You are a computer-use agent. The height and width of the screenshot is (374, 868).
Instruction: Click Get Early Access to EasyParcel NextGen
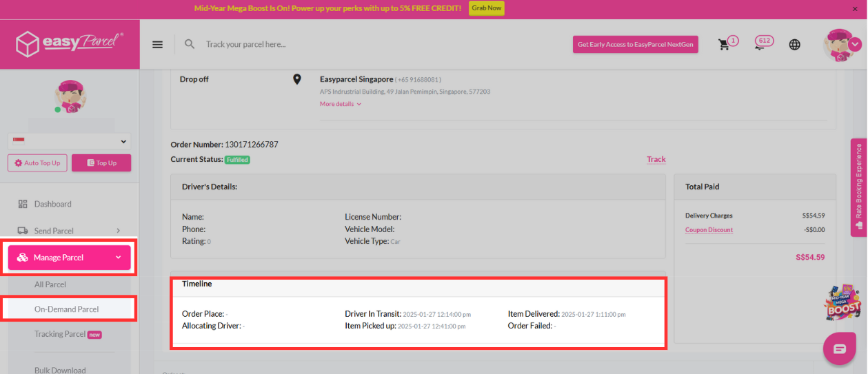pos(636,44)
